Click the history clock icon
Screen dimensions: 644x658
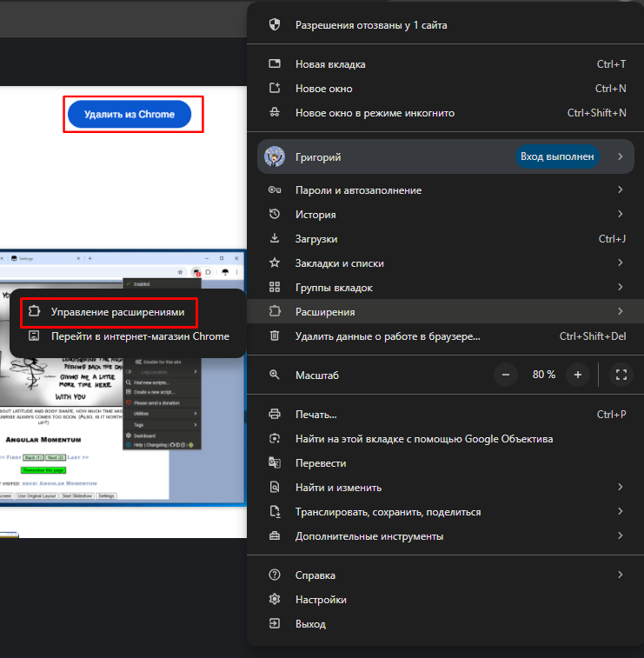(x=275, y=215)
